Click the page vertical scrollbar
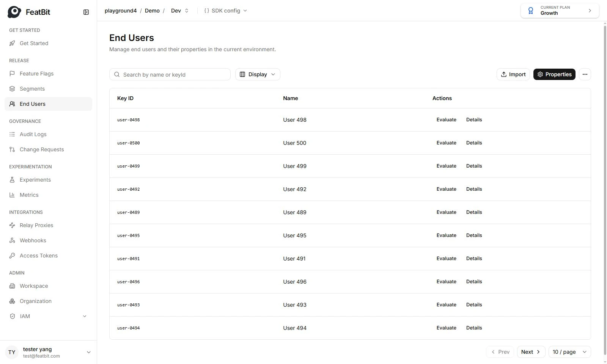Image resolution: width=607 pixels, height=364 pixels. click(x=605, y=190)
